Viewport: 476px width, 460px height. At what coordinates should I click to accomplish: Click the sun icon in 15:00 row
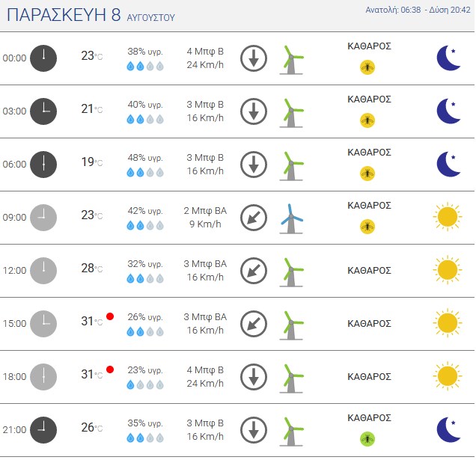[x=448, y=323]
